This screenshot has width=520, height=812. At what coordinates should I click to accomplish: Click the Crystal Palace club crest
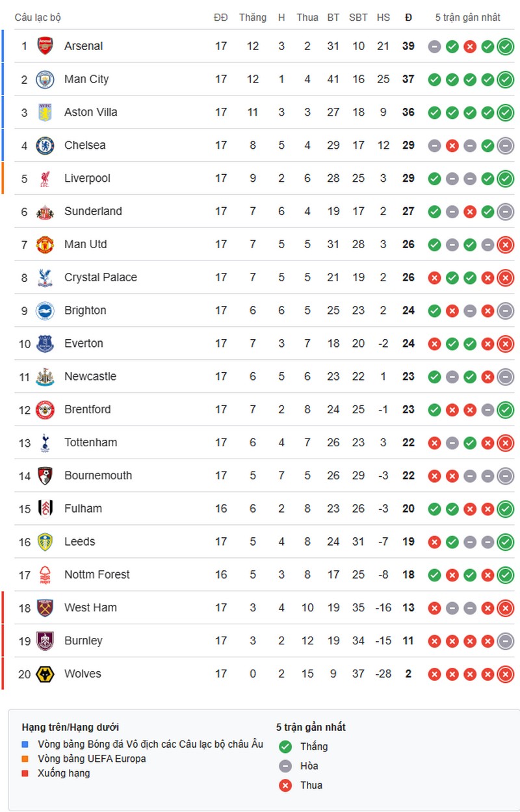point(45,277)
